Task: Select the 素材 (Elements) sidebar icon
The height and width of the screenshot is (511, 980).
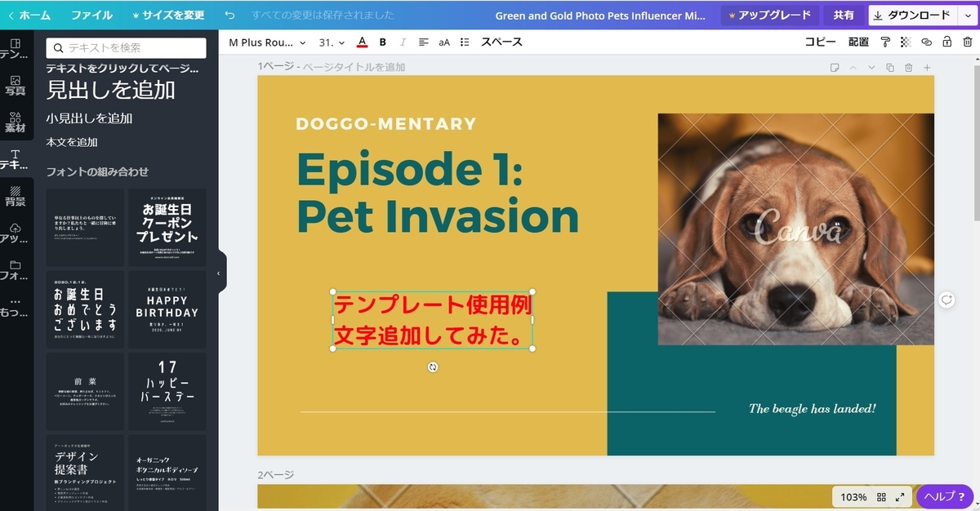Action: (x=14, y=121)
